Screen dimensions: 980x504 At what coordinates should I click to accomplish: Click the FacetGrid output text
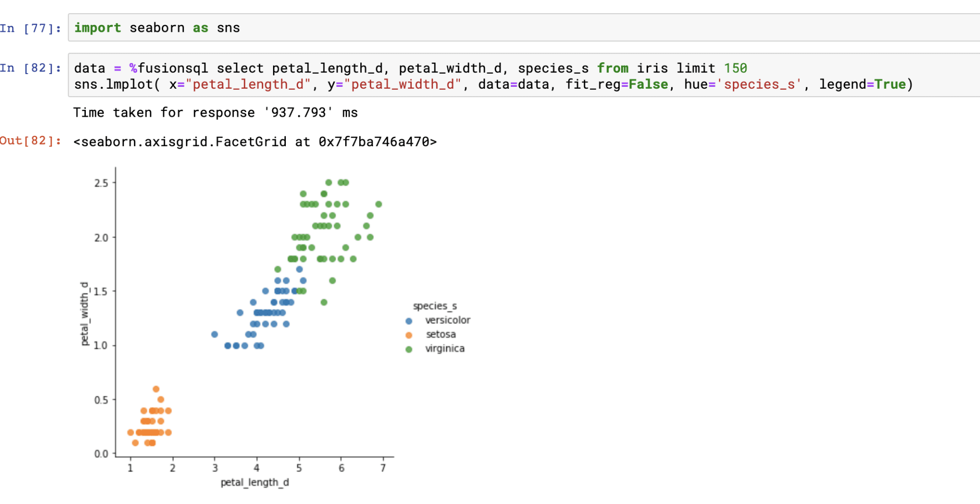click(x=255, y=141)
